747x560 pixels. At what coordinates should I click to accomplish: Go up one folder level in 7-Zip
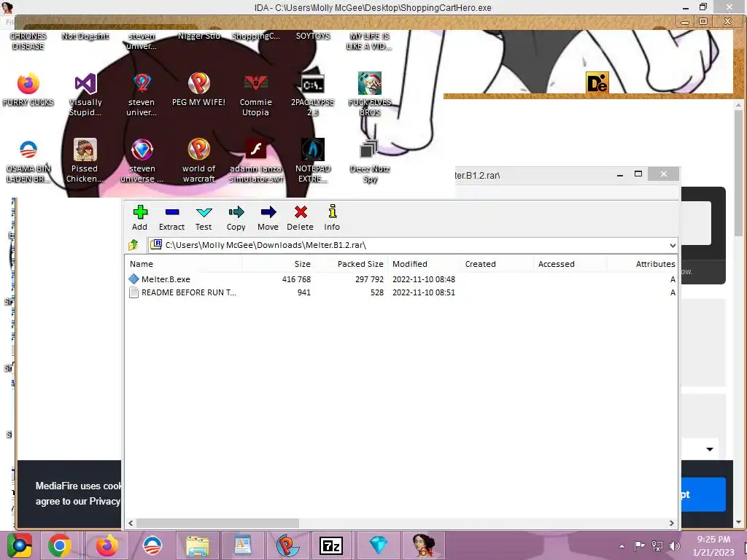[133, 245]
